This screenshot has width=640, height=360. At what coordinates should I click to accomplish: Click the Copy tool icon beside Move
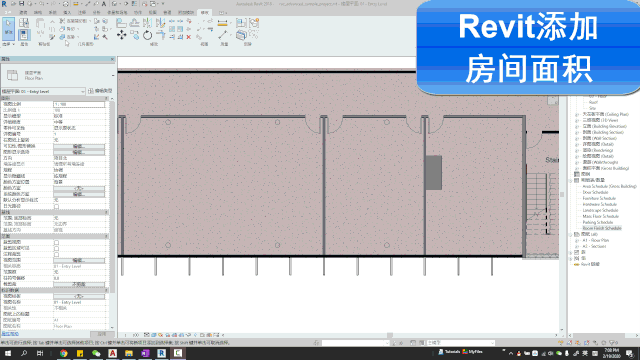point(134,35)
